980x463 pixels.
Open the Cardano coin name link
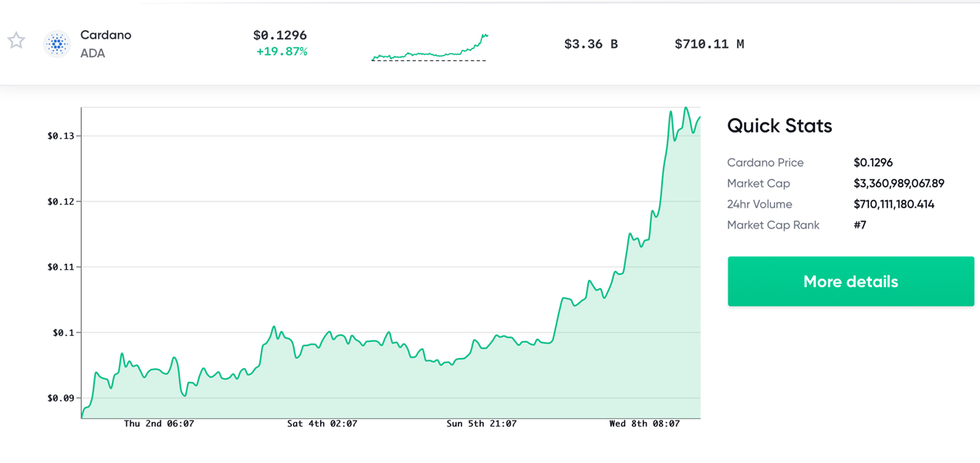pos(106,35)
